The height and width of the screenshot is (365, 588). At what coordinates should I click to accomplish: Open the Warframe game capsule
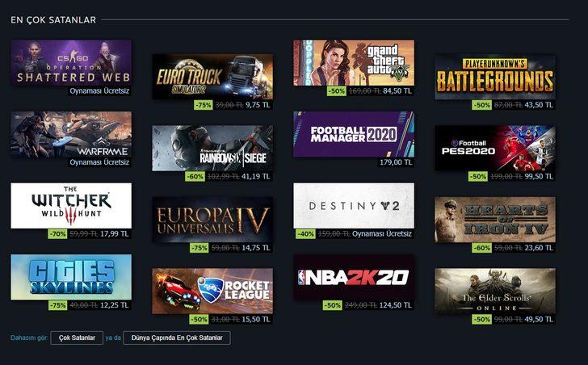pos(71,135)
